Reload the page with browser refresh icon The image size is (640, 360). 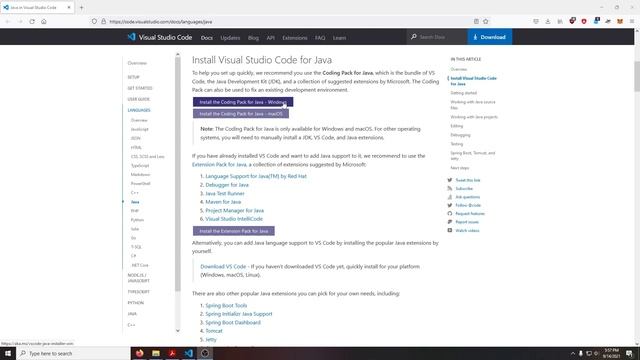pyautogui.click(x=32, y=21)
